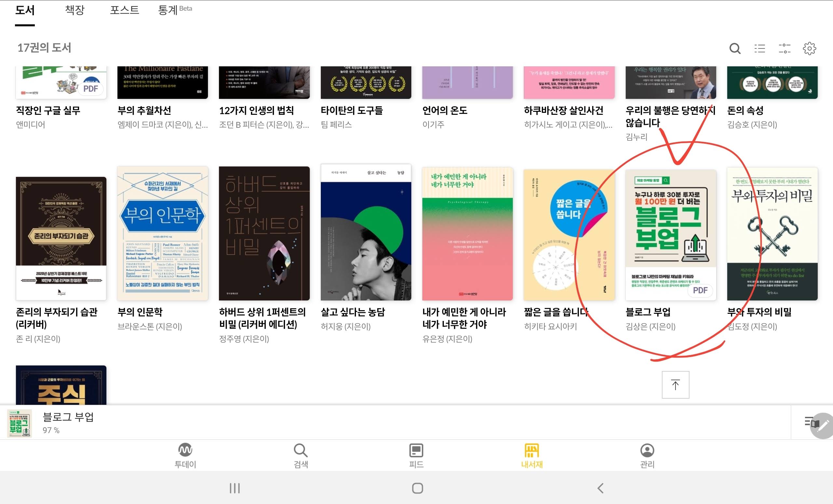
Task: Open the filter and sort sliders icon
Action: coord(784,49)
